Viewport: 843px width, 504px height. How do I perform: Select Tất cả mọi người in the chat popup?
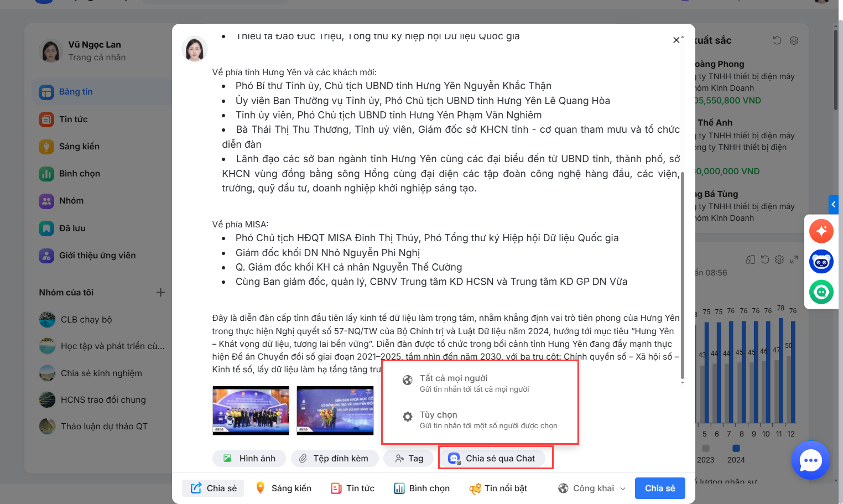(480, 383)
